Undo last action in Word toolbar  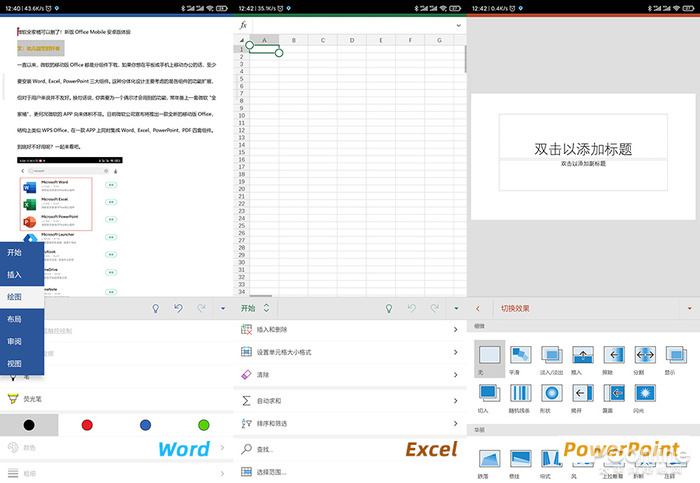[x=179, y=308]
